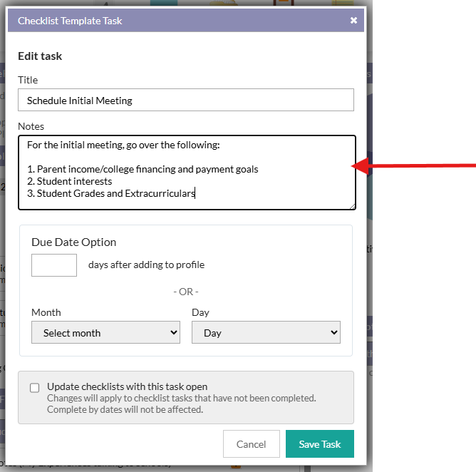The height and width of the screenshot is (472, 476).
Task: Close the Checklist Template Task dialog
Action: [x=353, y=21]
